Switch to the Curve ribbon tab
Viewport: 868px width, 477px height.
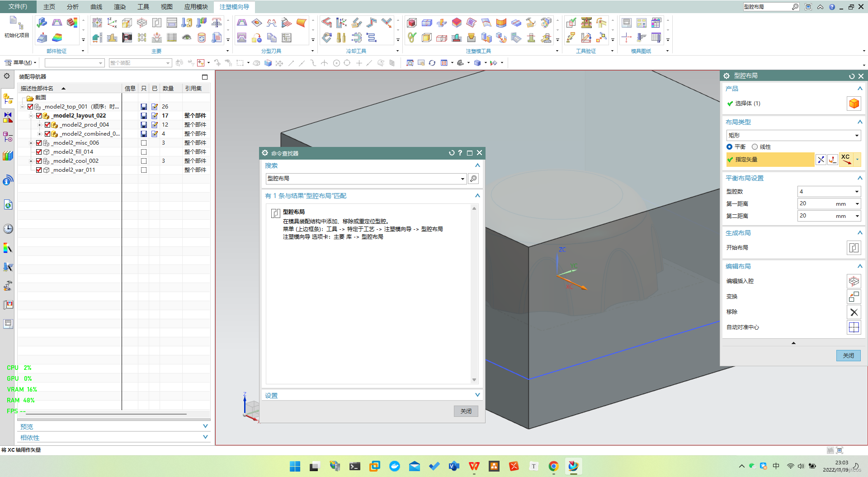[x=96, y=7]
